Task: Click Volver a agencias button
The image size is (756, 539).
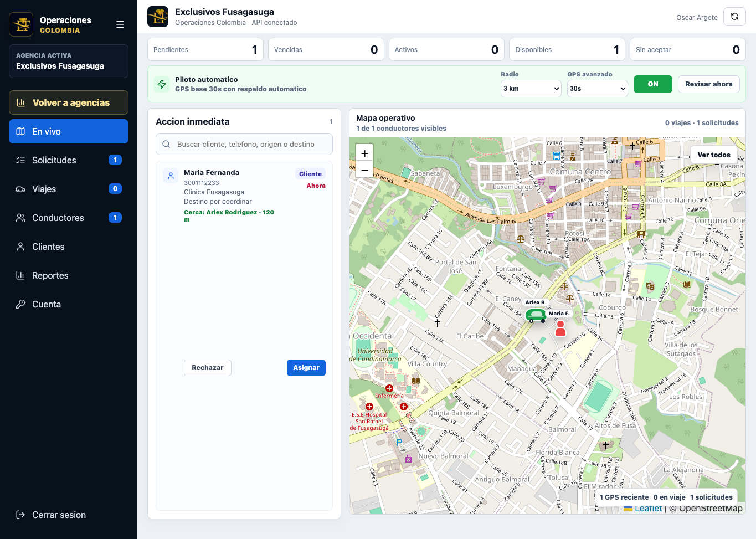Action: pyautogui.click(x=69, y=102)
